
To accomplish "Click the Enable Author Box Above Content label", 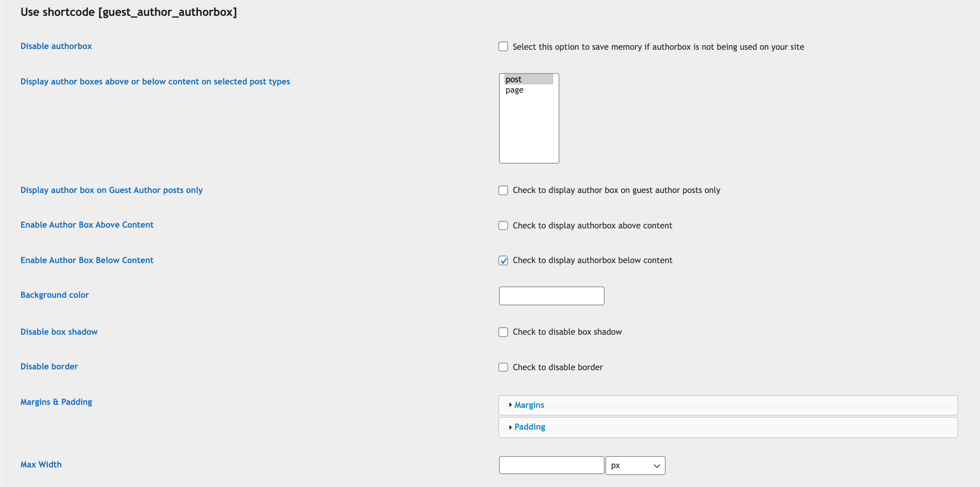I will point(87,225).
